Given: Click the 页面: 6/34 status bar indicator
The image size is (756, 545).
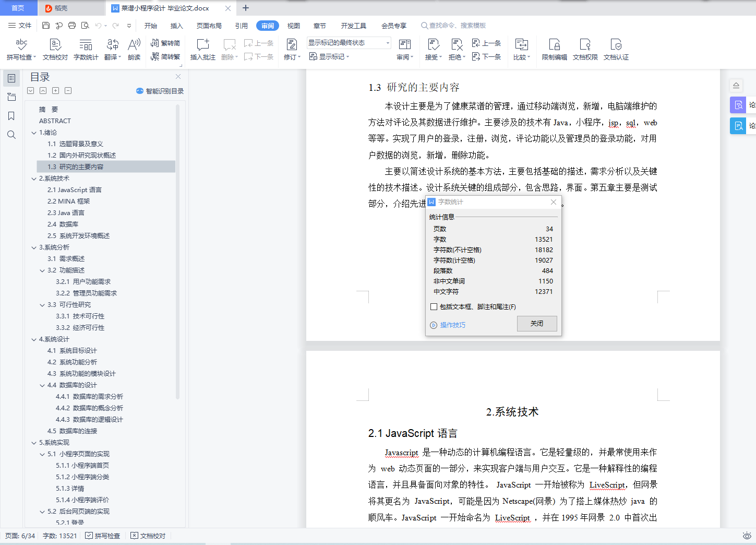Looking at the screenshot, I should point(20,536).
